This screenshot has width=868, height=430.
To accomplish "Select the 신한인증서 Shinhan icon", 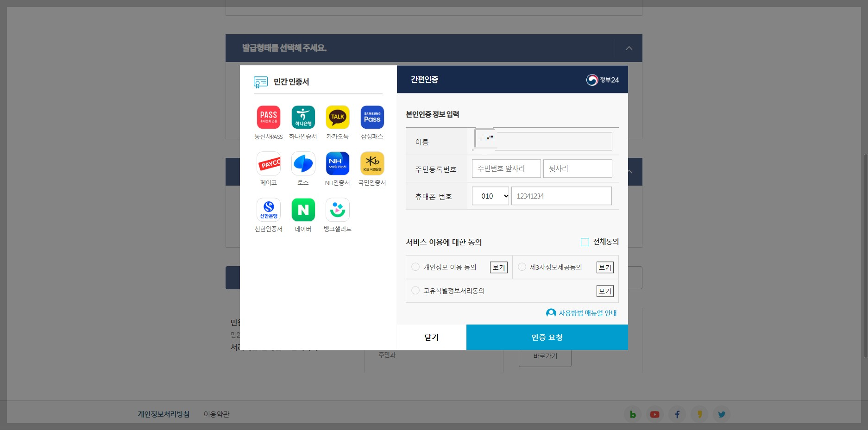I will click(x=269, y=210).
